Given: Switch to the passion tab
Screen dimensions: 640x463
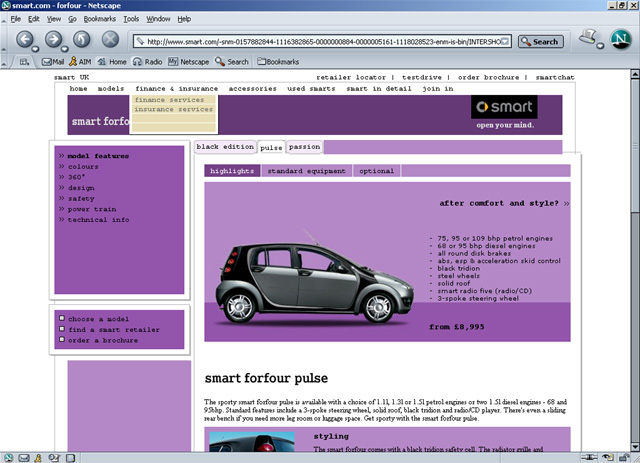Looking at the screenshot, I should [x=304, y=147].
